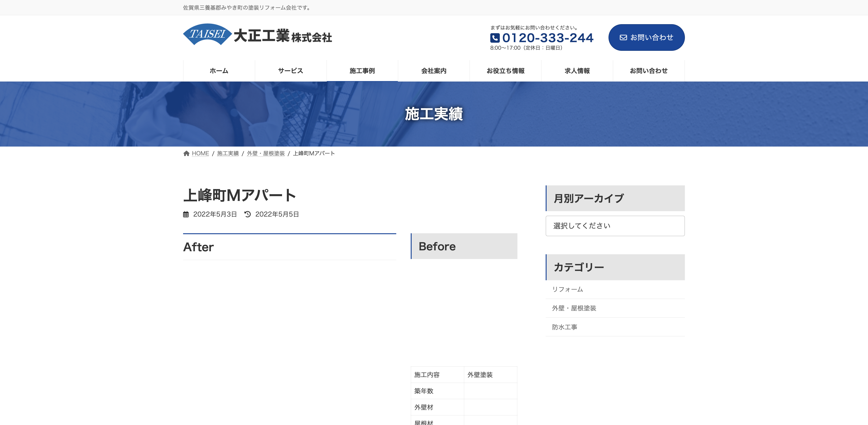This screenshot has width=868, height=425.
Task: Click the envelope icon in contact button
Action: click(623, 38)
